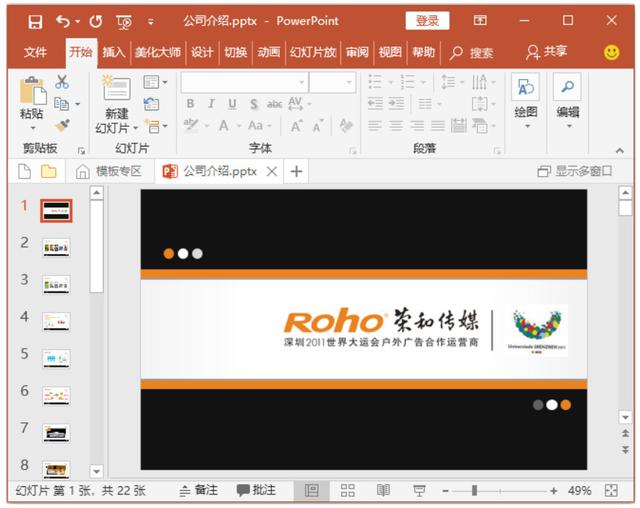Screen dimensions: 640x508
Task: Open the slide Layout dropdown
Action: pos(155,82)
